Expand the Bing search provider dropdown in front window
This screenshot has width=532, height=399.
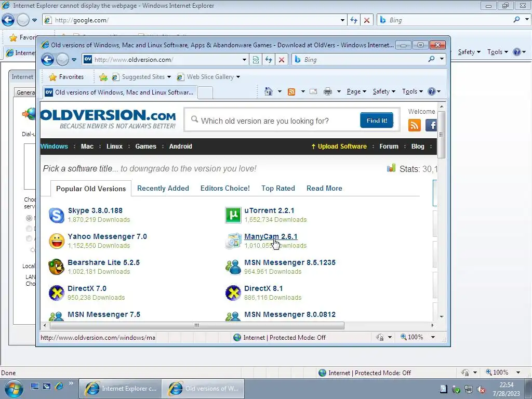pyautogui.click(x=442, y=59)
